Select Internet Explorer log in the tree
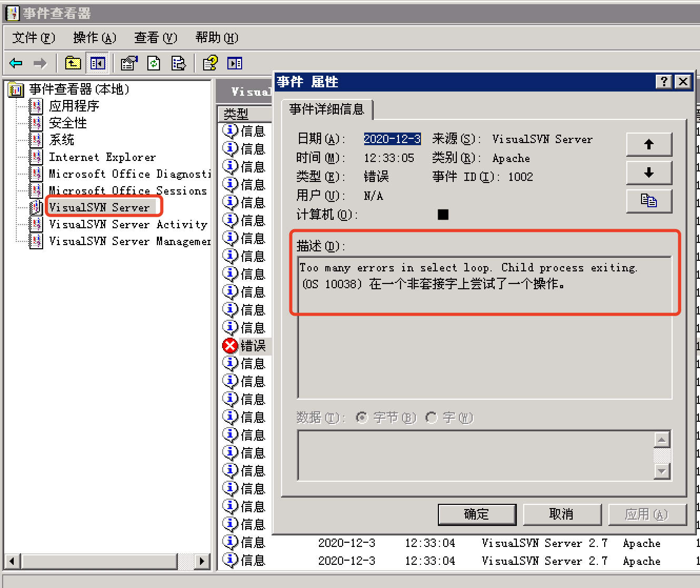Viewport: 700px width, 588px height. (103, 157)
